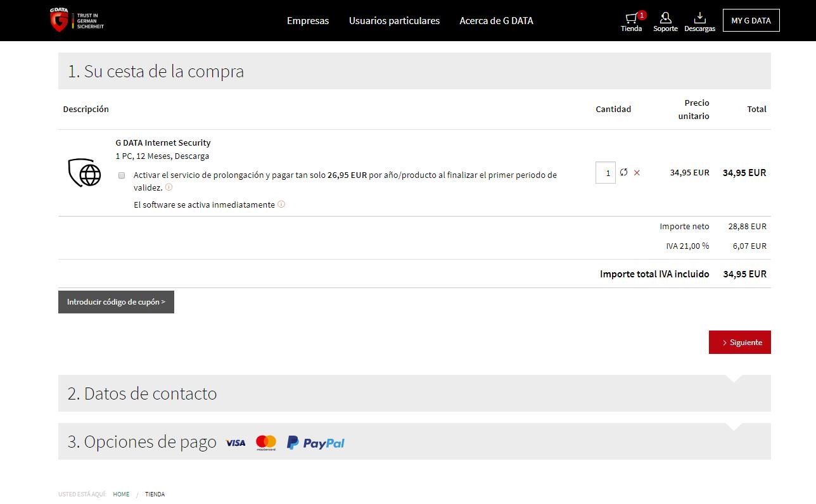
Task: Expand section '2. Datos de contacto'
Action: (x=414, y=393)
